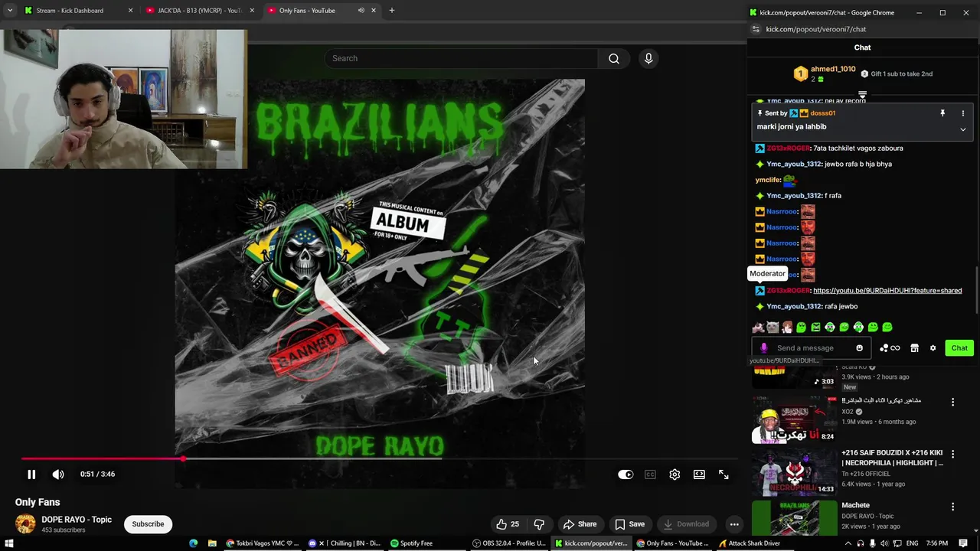Switch to Stream - Kick Dashboard tab

70,11
